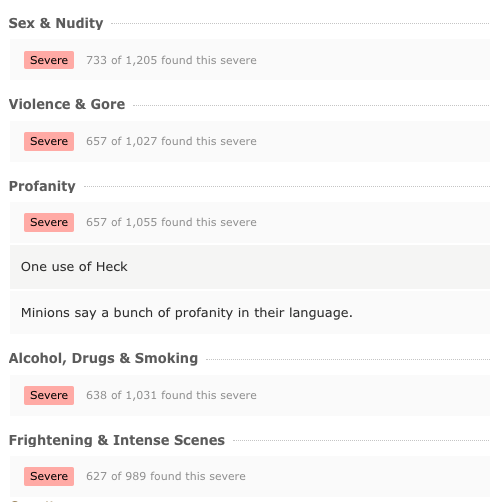Click Severe badge under Alcohol, Drugs & Smoking
490x502 pixels.
click(x=49, y=395)
